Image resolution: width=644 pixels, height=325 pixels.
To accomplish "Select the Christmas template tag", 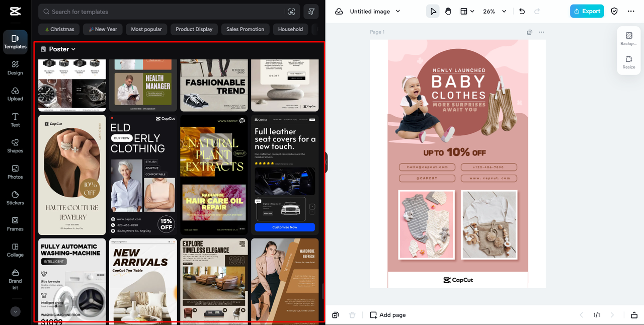I will coord(59,29).
